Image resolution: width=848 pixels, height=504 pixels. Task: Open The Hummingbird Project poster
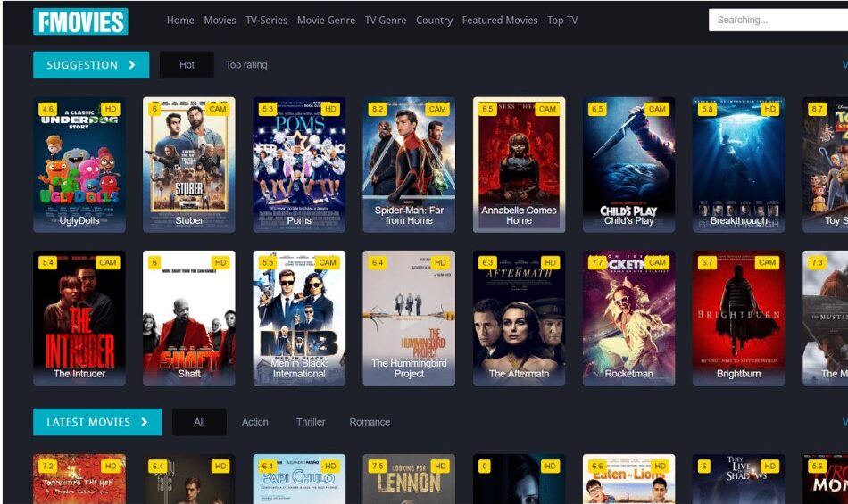coord(409,318)
